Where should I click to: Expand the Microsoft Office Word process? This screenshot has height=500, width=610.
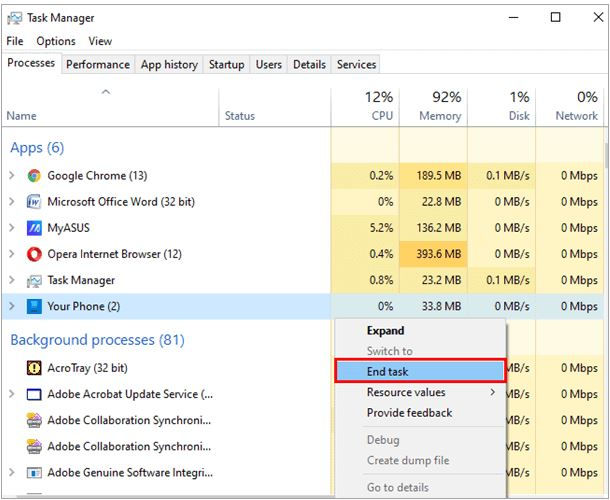[x=12, y=202]
